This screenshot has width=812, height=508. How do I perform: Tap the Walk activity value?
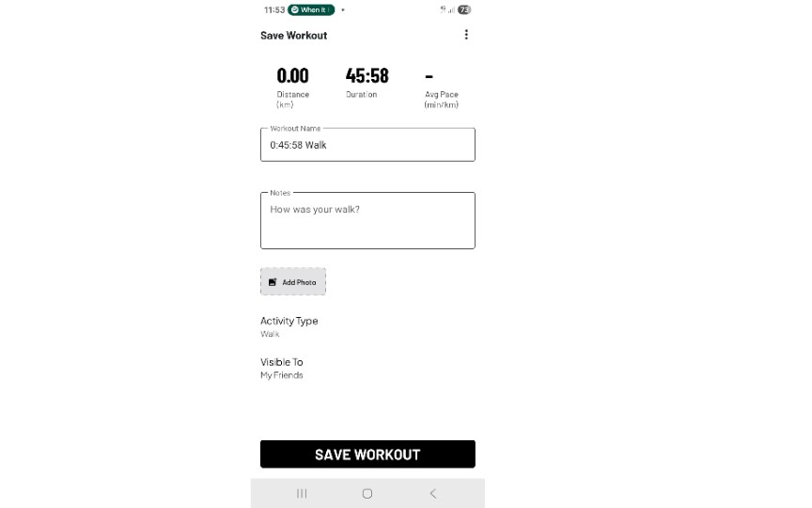pos(270,334)
